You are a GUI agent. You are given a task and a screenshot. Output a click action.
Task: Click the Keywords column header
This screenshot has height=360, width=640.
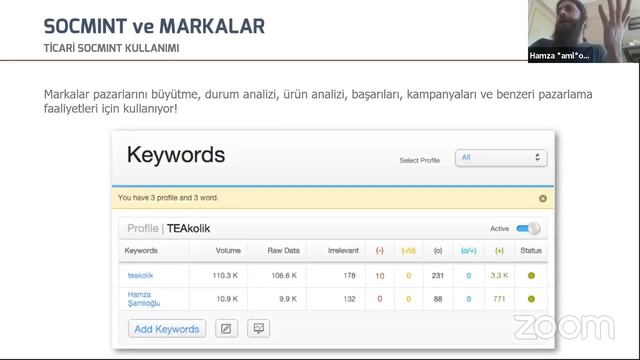point(141,251)
